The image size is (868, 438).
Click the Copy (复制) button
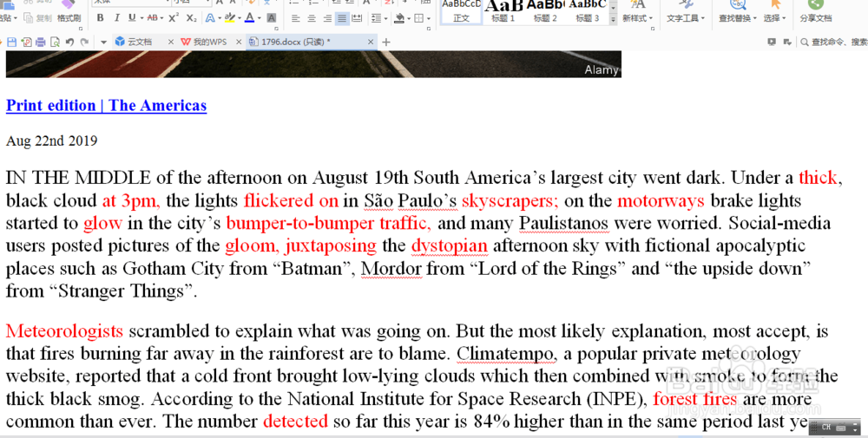[38, 17]
